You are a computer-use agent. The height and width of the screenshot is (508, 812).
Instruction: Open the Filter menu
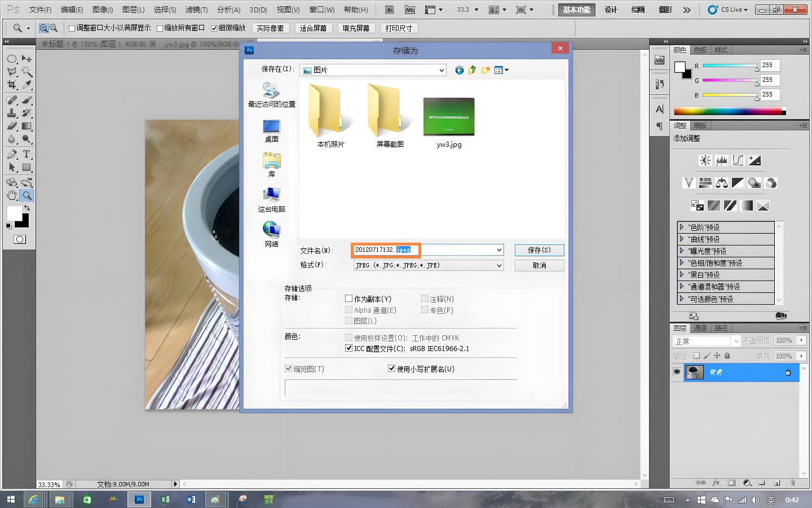pos(196,10)
